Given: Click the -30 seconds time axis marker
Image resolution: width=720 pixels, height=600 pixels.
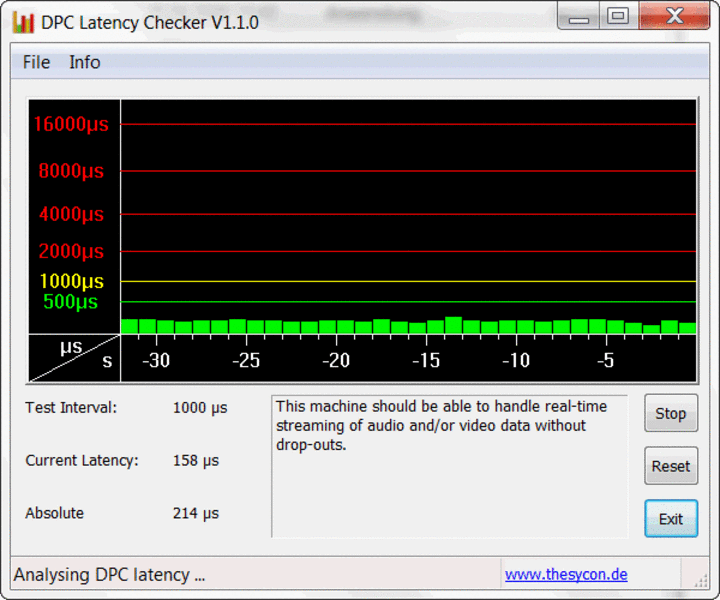Looking at the screenshot, I should [156, 360].
